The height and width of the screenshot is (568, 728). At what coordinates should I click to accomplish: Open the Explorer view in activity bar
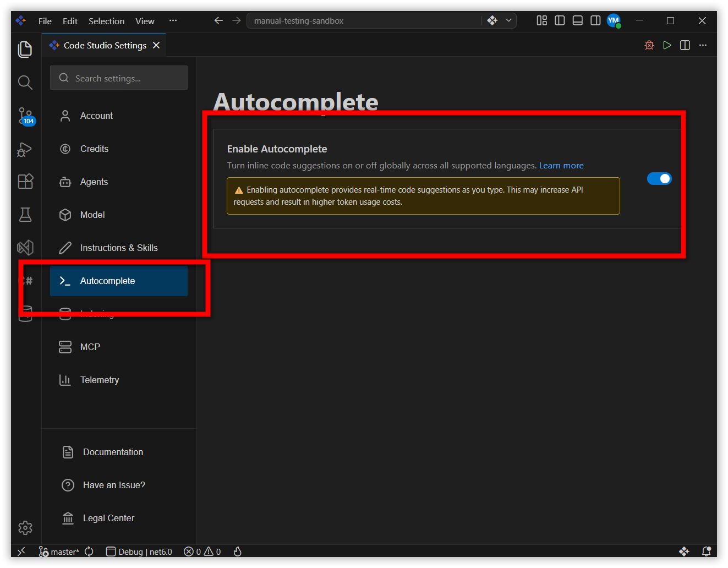pos(25,50)
